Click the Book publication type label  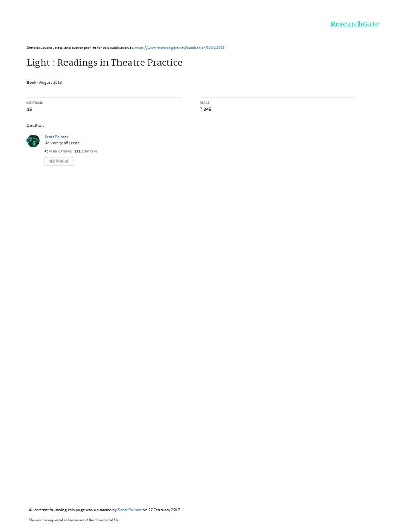[x=31, y=82]
